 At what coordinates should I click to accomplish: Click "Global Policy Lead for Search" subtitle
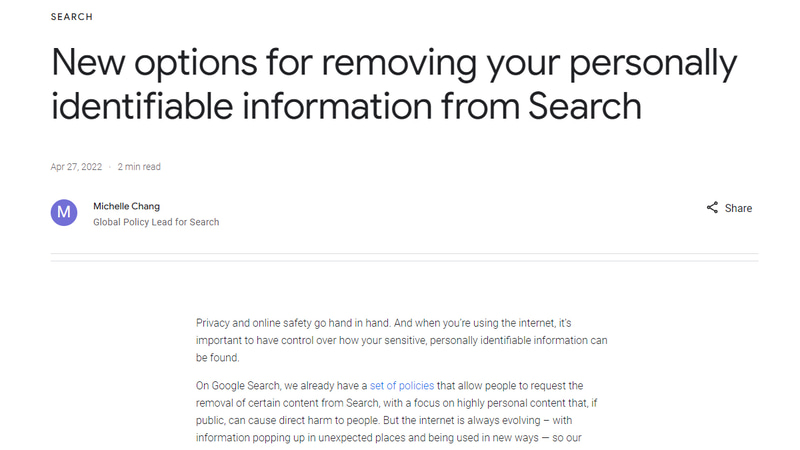[x=156, y=222]
